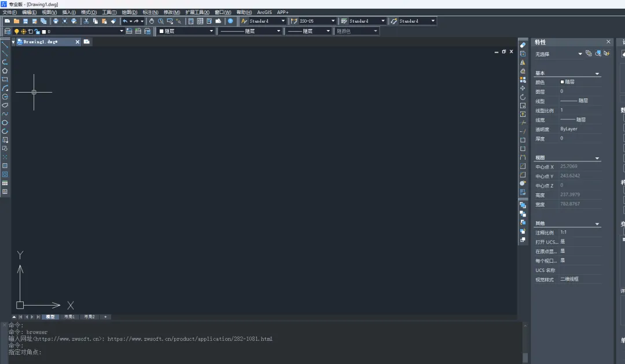Select the Mirror tool in modify toolbar
The height and width of the screenshot is (364, 625).
(523, 62)
